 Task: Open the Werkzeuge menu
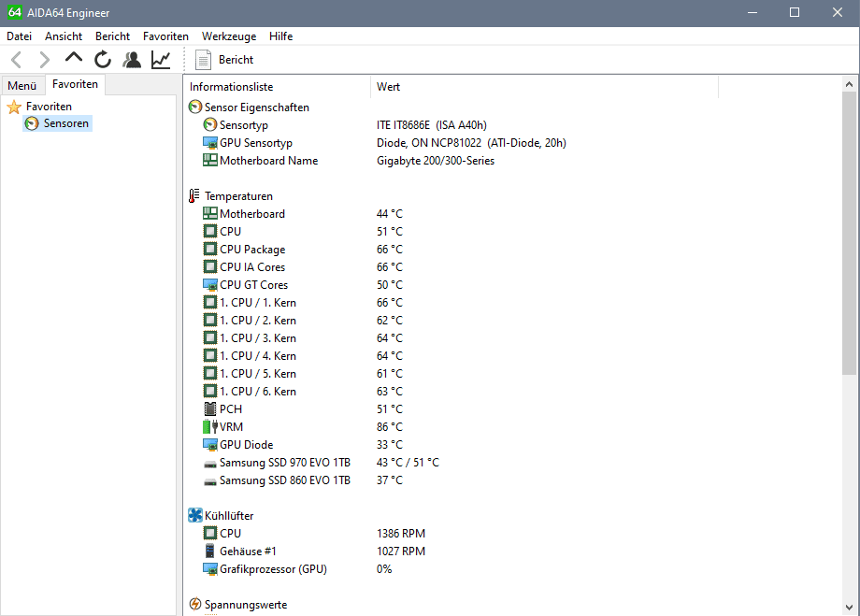tap(229, 36)
